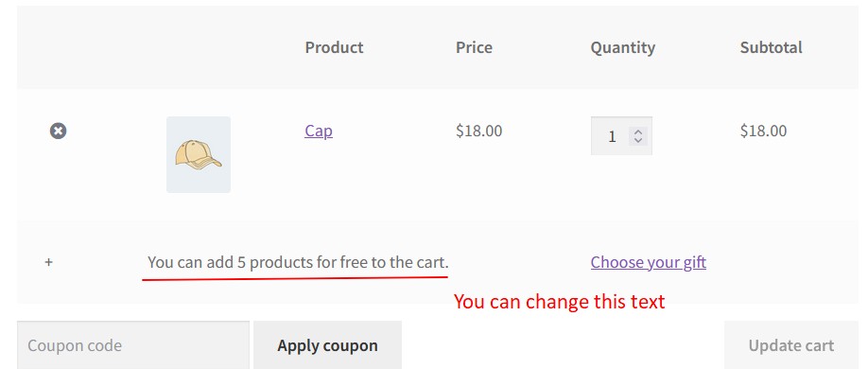Screen dimensions: 868x369
Task: Click the $18.00 unit price value
Action: click(x=478, y=131)
